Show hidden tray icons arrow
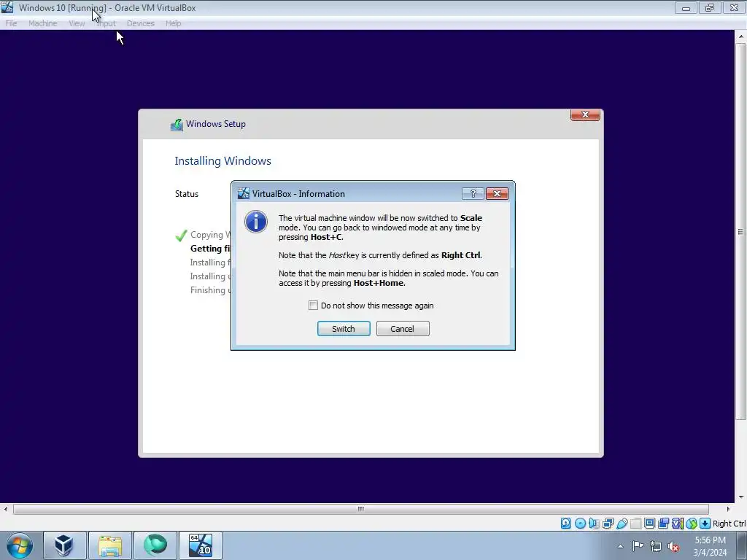This screenshot has height=560, width=747. (620, 546)
